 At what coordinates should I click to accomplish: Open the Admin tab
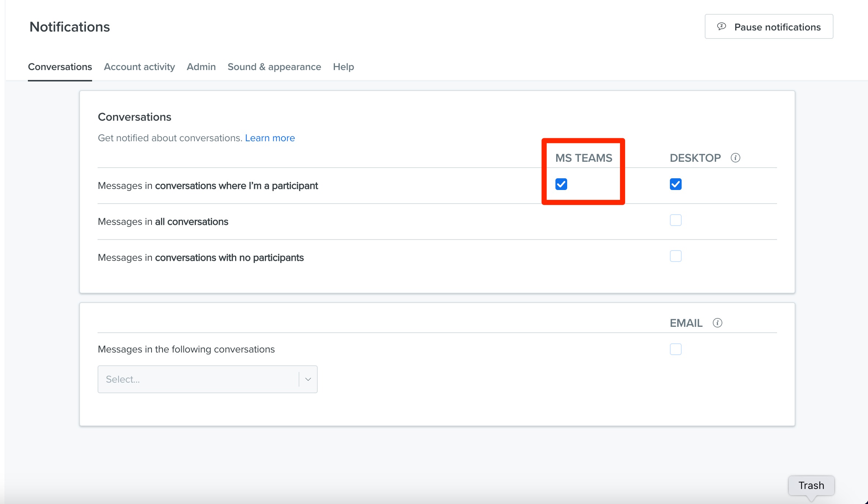tap(201, 67)
